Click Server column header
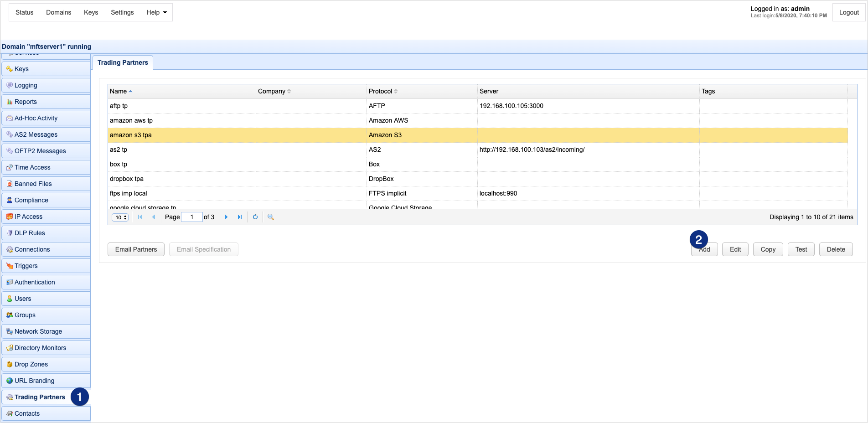Screen dimensions: 868x423 tap(589, 91)
